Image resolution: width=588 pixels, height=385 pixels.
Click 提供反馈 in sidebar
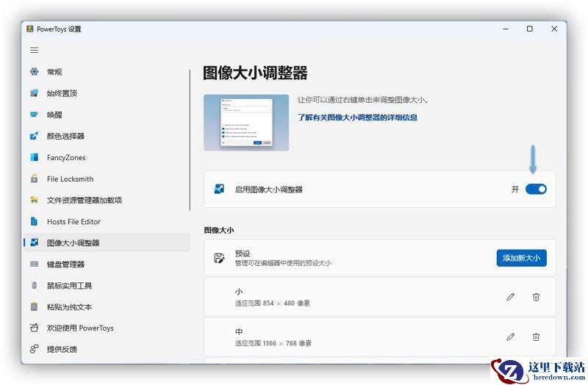tap(107, 349)
